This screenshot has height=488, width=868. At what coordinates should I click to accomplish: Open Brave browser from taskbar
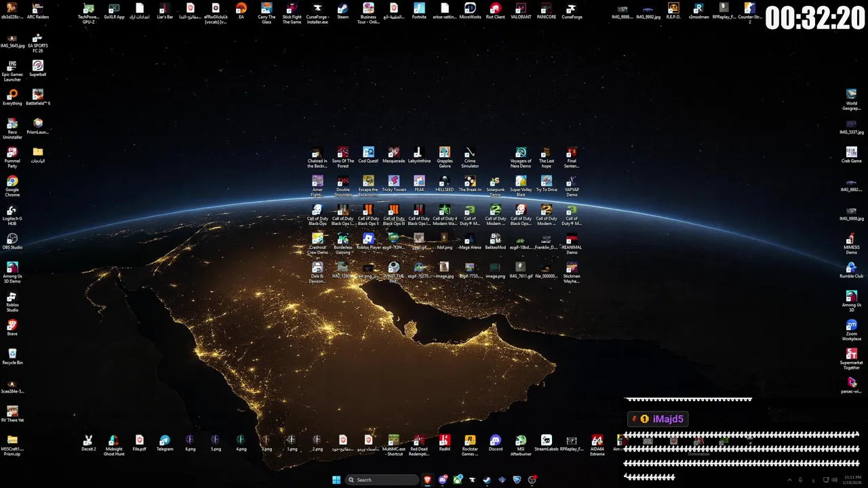tap(428, 480)
